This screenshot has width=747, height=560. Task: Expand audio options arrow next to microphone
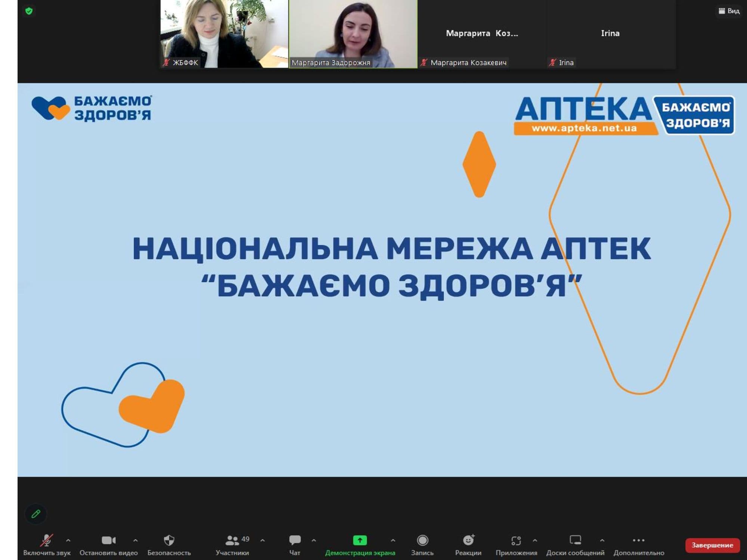pos(68,540)
